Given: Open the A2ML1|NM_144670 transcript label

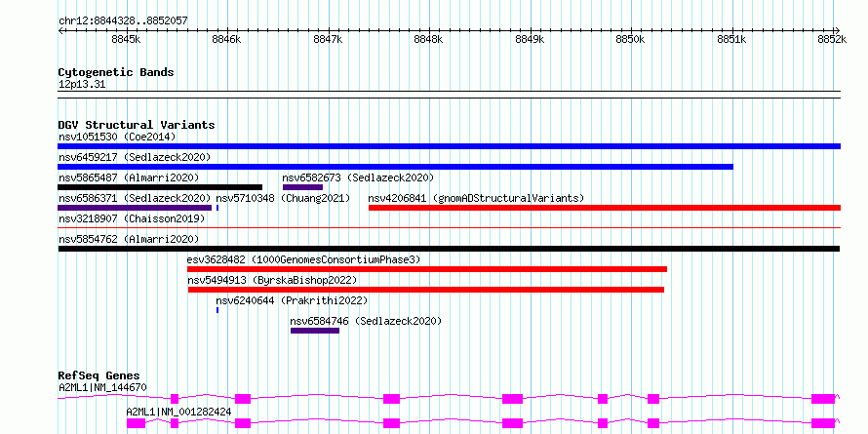Looking at the screenshot, I should [103, 387].
